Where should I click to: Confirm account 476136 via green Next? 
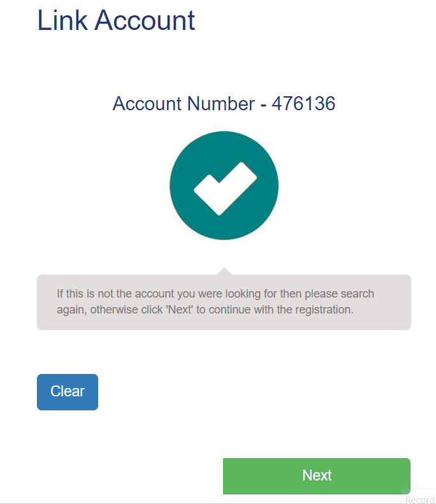[317, 476]
